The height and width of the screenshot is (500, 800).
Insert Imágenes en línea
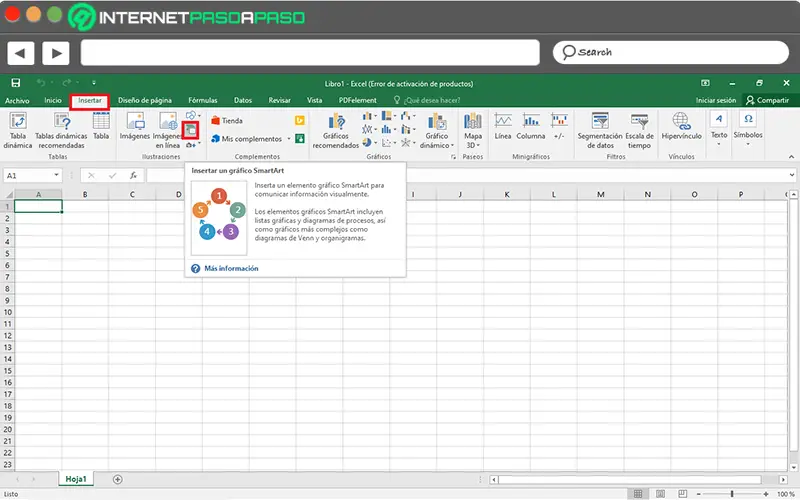(x=167, y=130)
